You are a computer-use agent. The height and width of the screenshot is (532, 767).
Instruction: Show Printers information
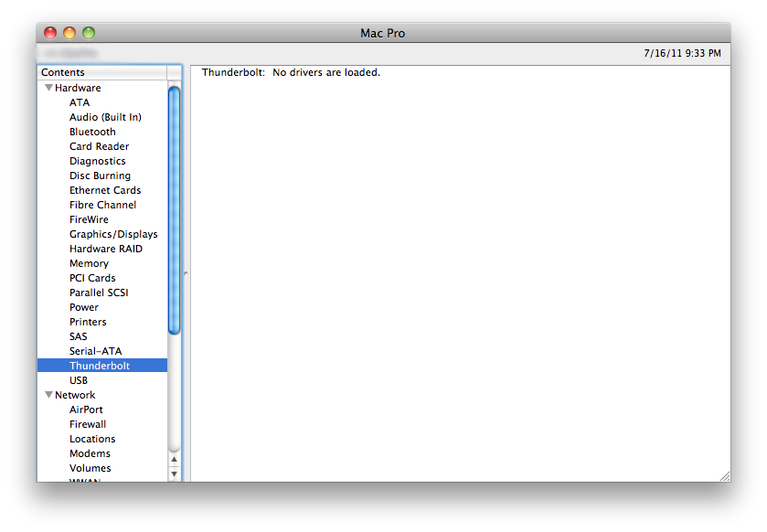pyautogui.click(x=88, y=322)
